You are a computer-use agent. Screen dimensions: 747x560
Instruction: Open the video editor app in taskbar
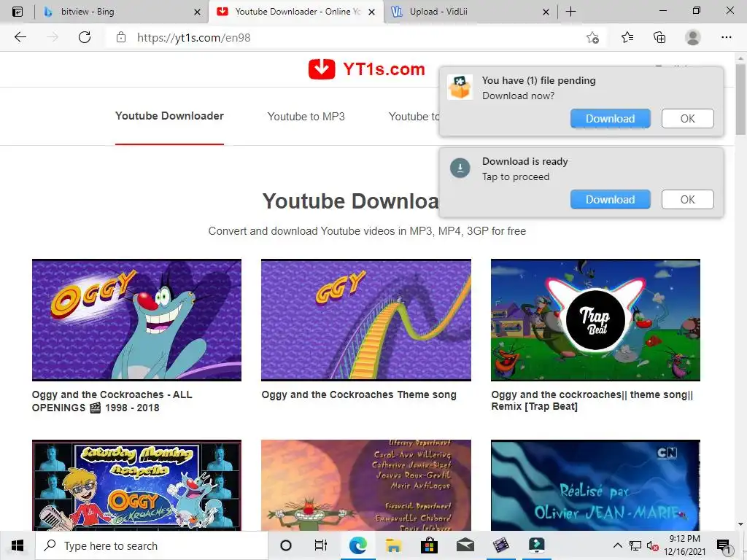coord(500,545)
